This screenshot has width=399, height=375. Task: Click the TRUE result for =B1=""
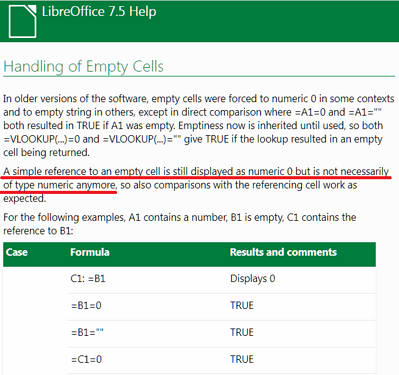click(242, 332)
